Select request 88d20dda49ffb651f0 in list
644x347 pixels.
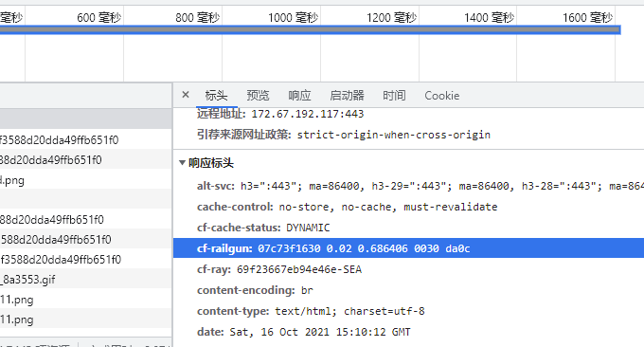tap(85, 220)
